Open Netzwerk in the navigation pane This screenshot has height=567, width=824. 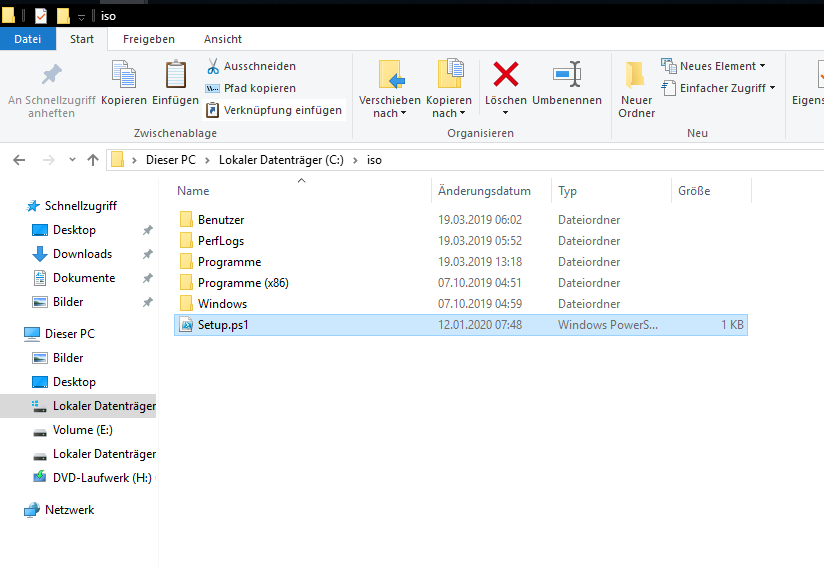click(69, 510)
